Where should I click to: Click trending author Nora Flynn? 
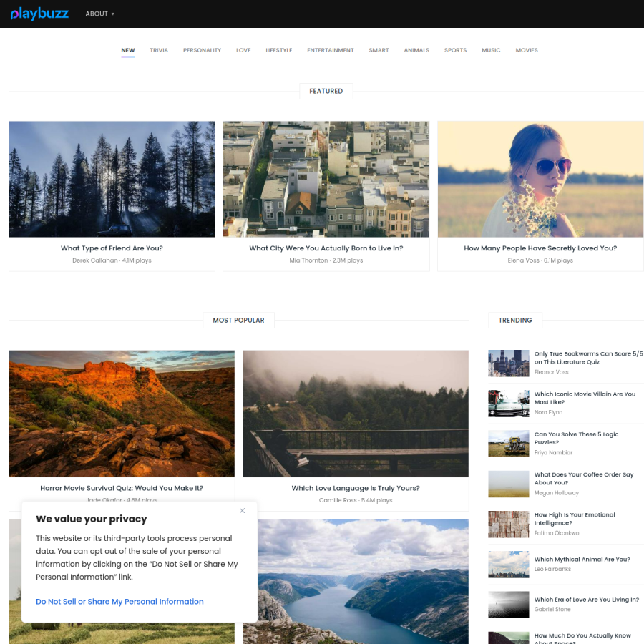[548, 412]
